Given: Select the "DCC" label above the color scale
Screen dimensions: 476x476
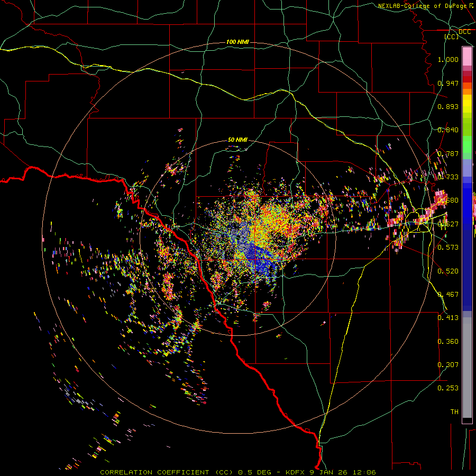Looking at the screenshot, I should click(464, 32).
